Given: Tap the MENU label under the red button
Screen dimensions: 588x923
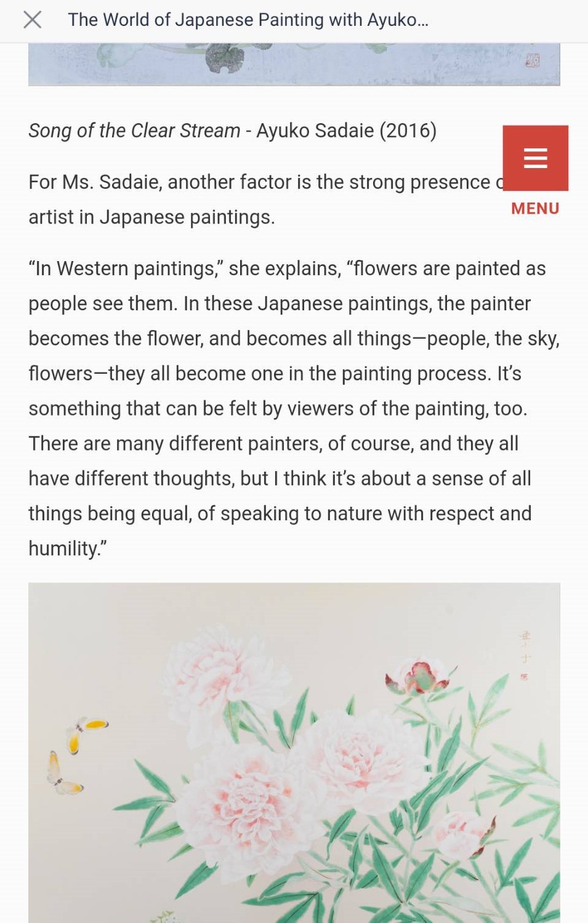Looking at the screenshot, I should click(x=535, y=209).
